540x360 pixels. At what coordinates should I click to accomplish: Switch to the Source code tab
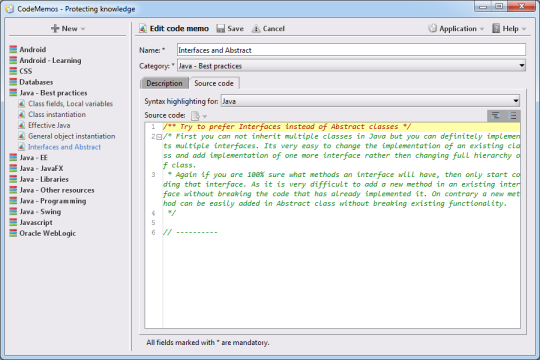pos(214,83)
